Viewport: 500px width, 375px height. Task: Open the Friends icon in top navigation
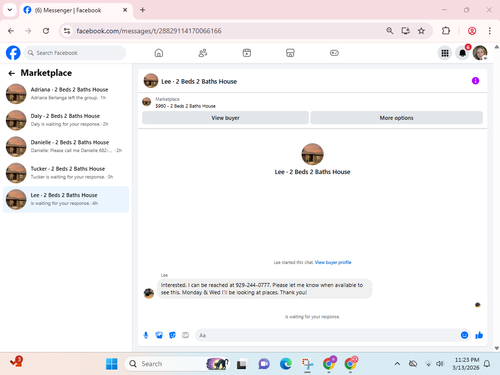click(x=203, y=53)
